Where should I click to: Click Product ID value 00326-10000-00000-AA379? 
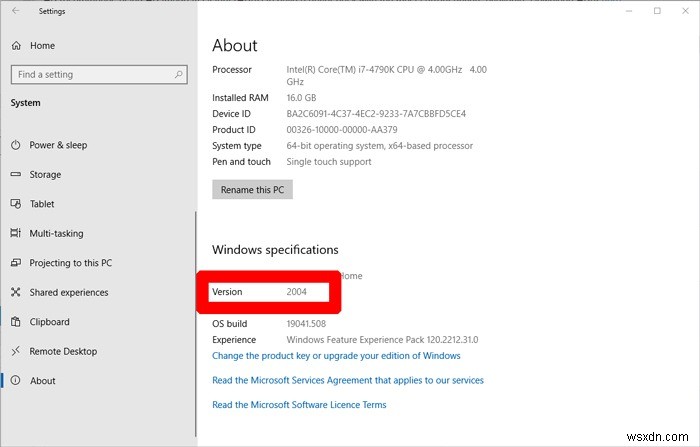click(342, 130)
